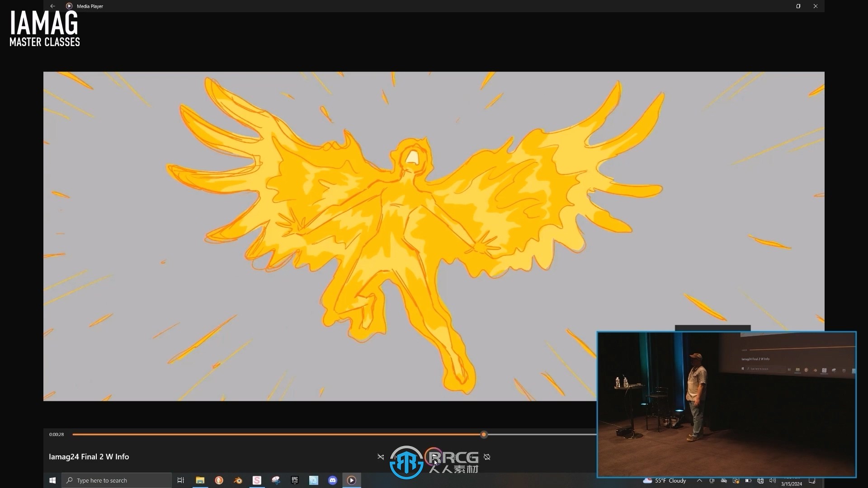The image size is (868, 488).
Task: Open the network globe tray icon
Action: pyautogui.click(x=760, y=480)
